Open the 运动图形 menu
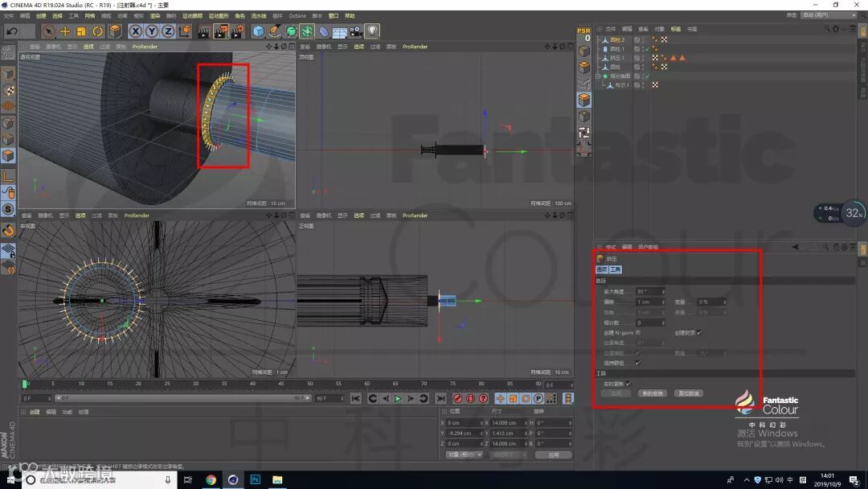868x489 pixels. (x=218, y=15)
